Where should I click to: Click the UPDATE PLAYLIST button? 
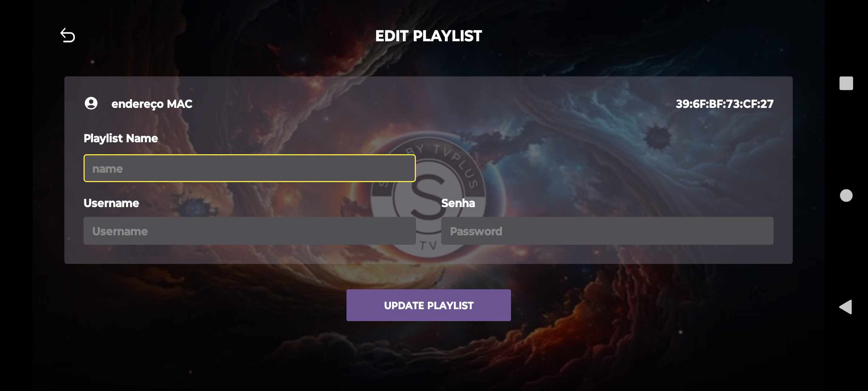click(429, 305)
